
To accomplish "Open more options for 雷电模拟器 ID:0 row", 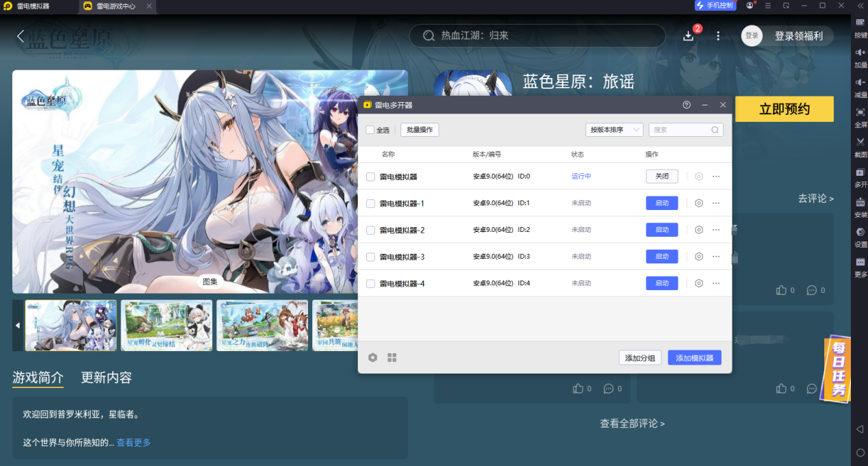I will tap(716, 177).
